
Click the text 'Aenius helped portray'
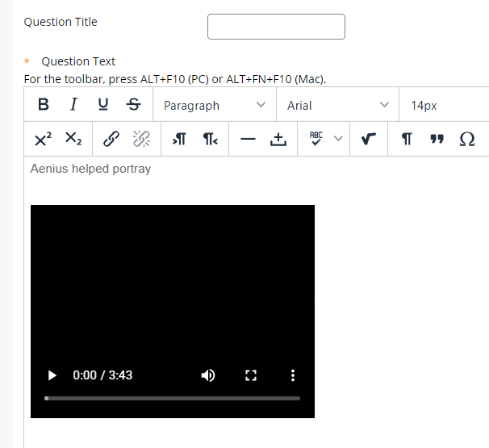tap(90, 169)
